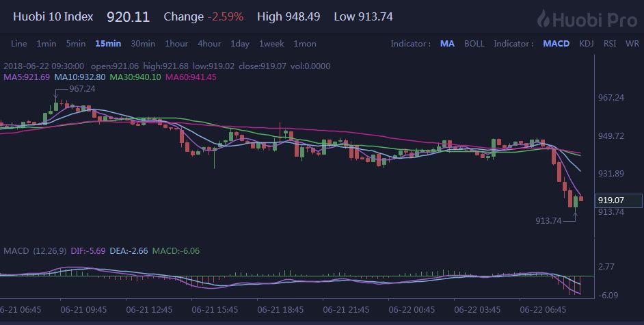Click the Huobi Pro flame logo
Image resolution: width=644 pixels, height=325 pixels.
point(543,18)
